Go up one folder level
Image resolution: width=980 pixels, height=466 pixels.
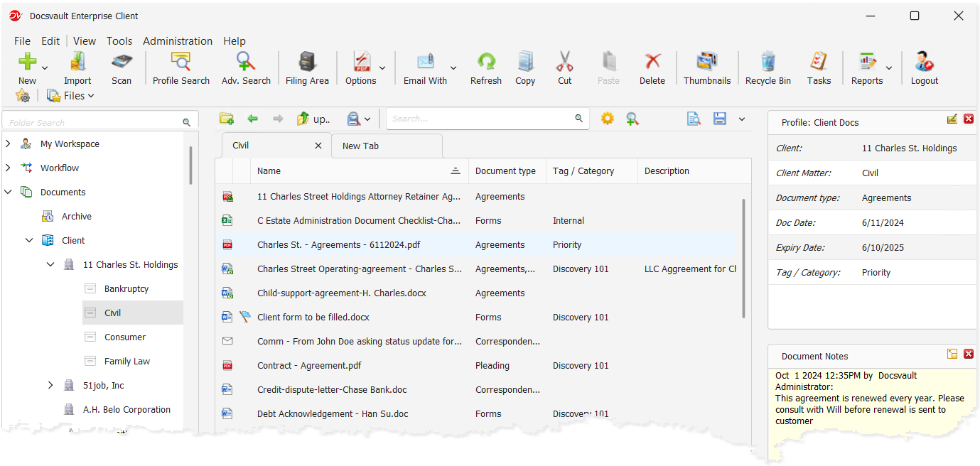tap(313, 119)
